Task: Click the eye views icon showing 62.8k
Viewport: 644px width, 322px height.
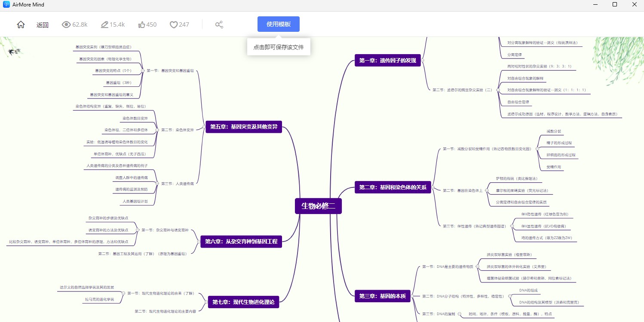Action: pos(66,25)
